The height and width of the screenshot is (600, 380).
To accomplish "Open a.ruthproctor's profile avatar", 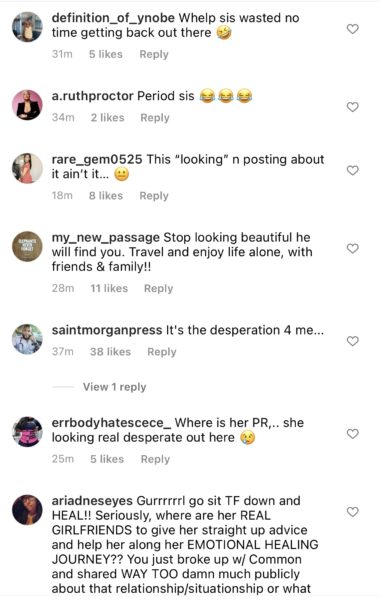I will (27, 105).
